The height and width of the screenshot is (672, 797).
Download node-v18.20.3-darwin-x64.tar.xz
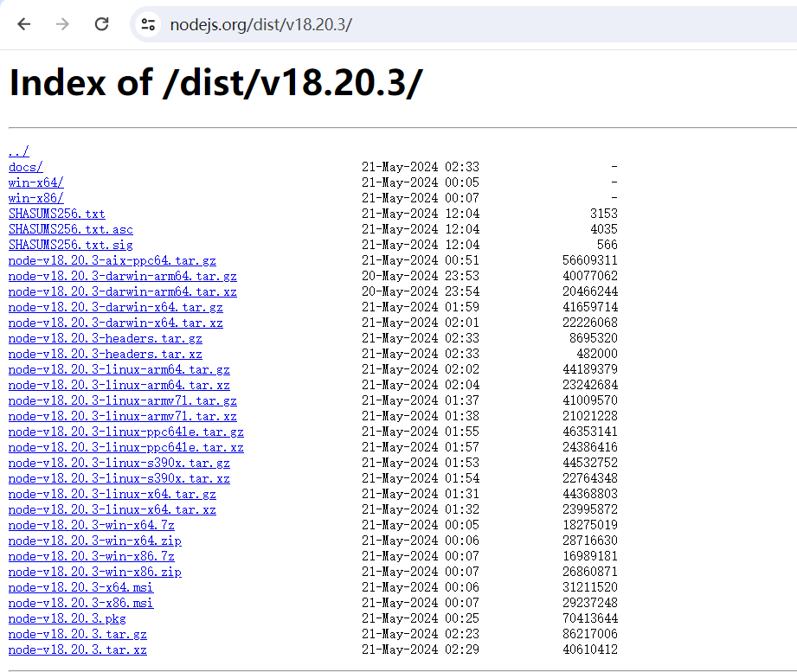[x=116, y=323]
